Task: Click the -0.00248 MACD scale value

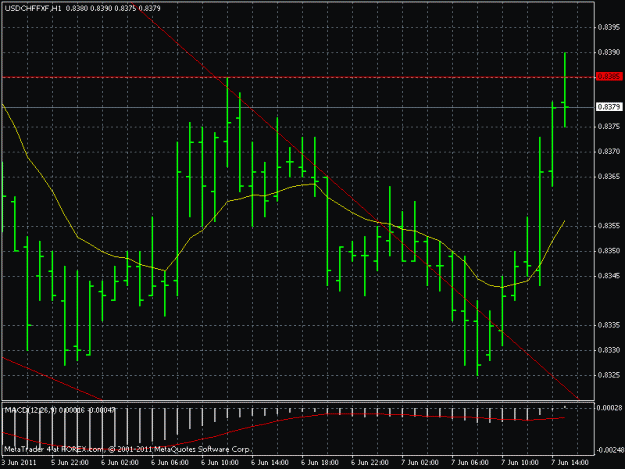Action: click(610, 450)
